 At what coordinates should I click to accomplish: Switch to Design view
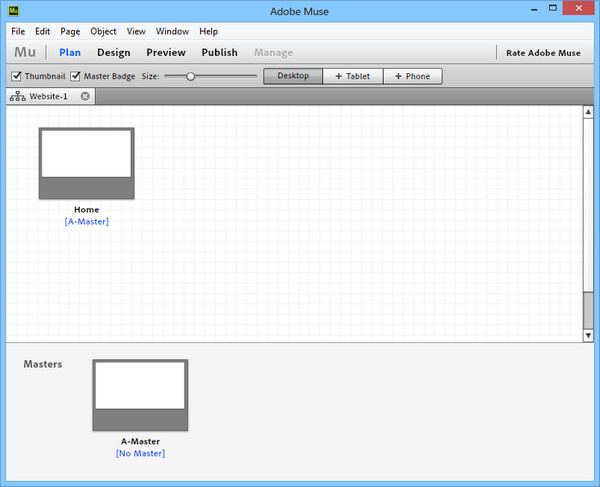(x=113, y=53)
